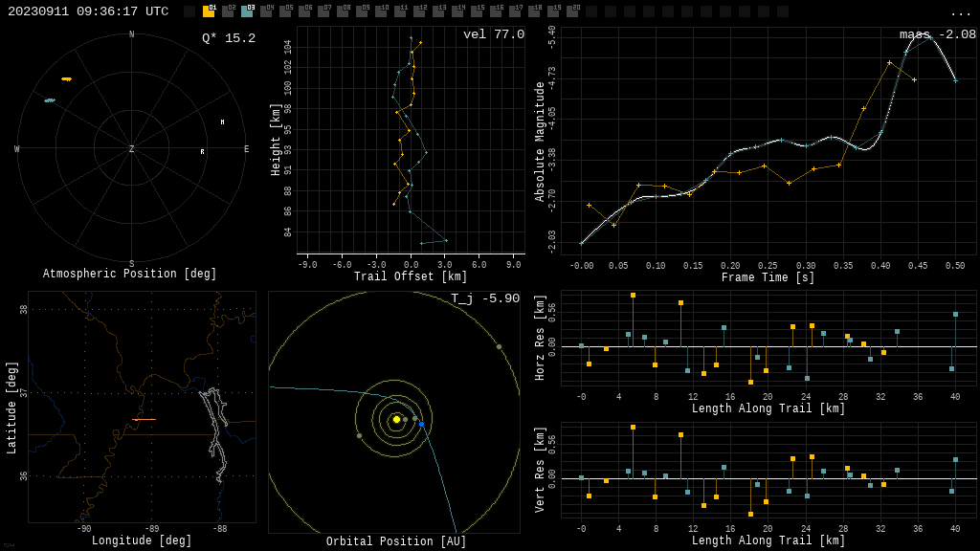The width and height of the screenshot is (980, 551).
Task: Click the tallest yellow residual marker in Horz Res
Action: [x=634, y=295]
